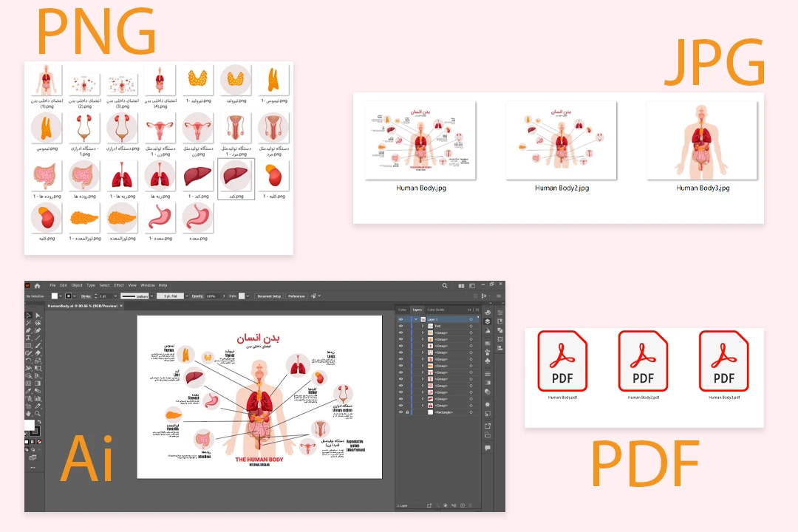Screen dimensions: 798x532
Task: Switch to the Color tab
Action: tap(402, 310)
